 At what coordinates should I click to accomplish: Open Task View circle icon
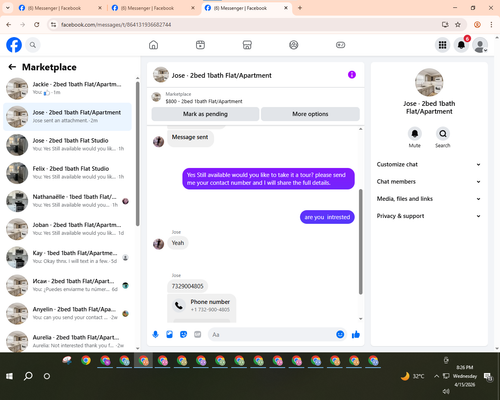pos(47,376)
